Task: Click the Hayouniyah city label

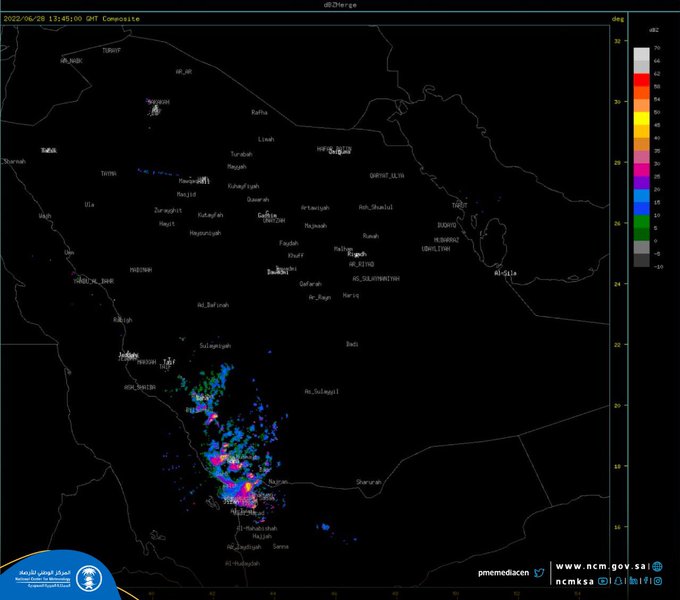Action: tap(205, 233)
